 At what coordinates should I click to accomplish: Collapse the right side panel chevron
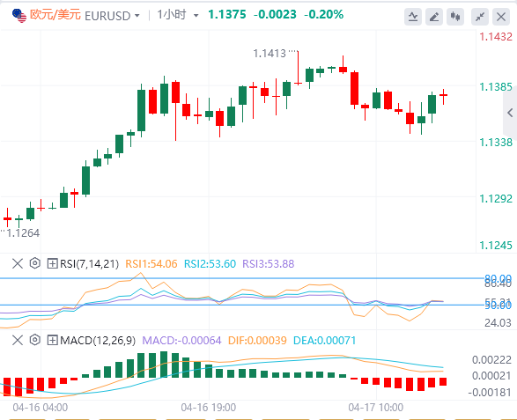coord(510,113)
